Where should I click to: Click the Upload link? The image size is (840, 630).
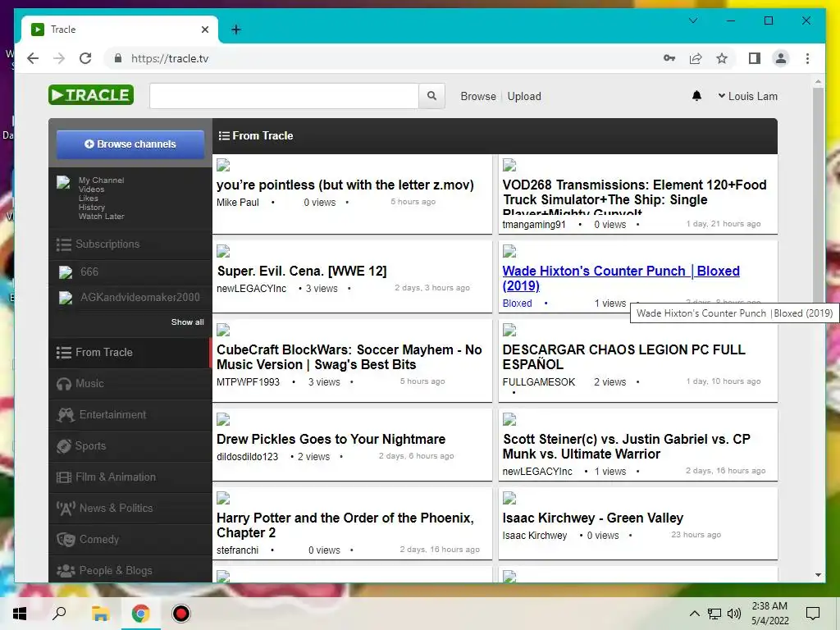tap(524, 97)
